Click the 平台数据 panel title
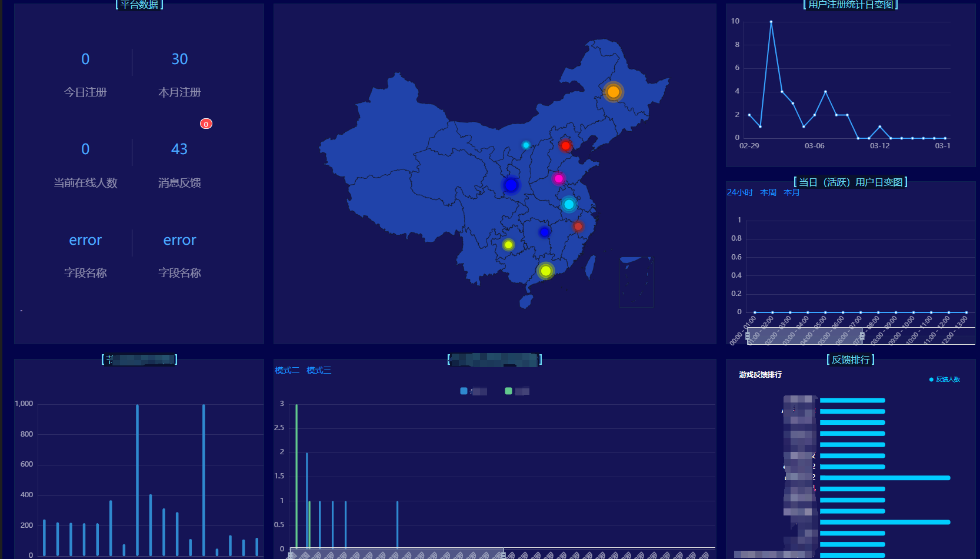This screenshot has height=559, width=980. click(139, 5)
